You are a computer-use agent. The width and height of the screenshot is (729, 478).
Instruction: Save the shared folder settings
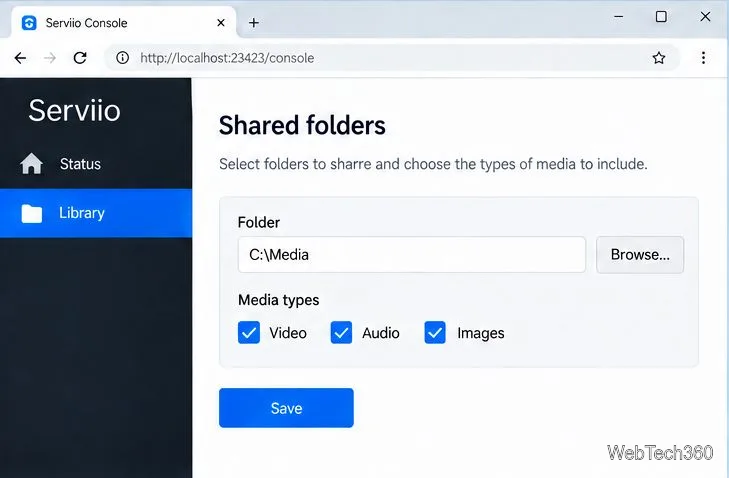tap(286, 408)
